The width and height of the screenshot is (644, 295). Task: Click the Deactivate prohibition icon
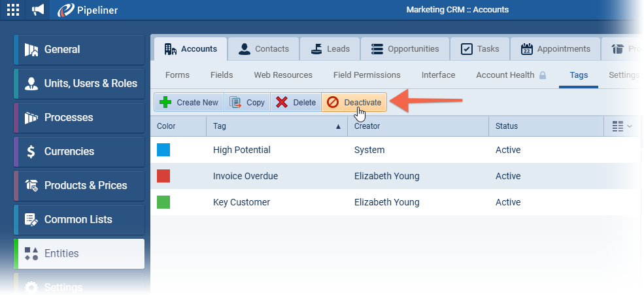333,102
